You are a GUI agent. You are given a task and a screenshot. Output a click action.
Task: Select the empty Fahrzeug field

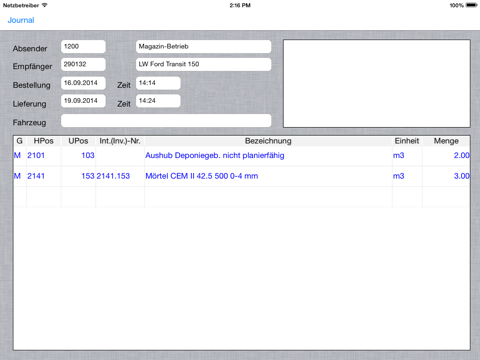pyautogui.click(x=166, y=120)
